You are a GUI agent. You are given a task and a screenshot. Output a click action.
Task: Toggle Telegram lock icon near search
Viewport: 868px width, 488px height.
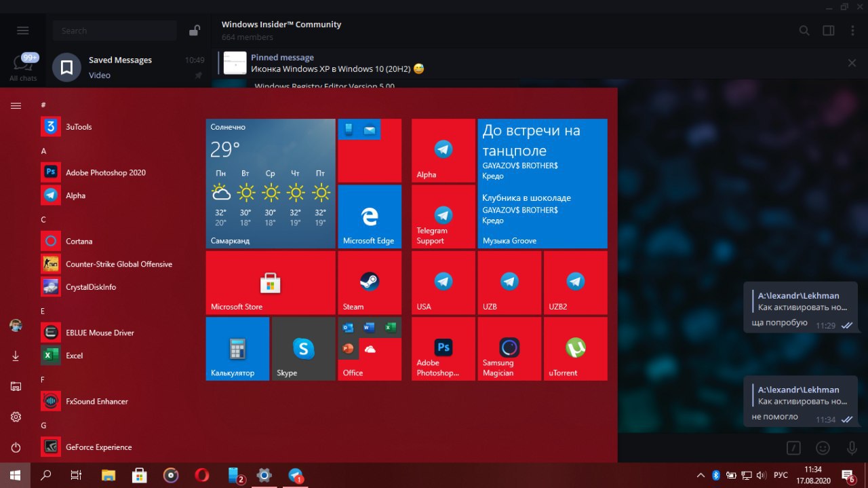coord(195,31)
